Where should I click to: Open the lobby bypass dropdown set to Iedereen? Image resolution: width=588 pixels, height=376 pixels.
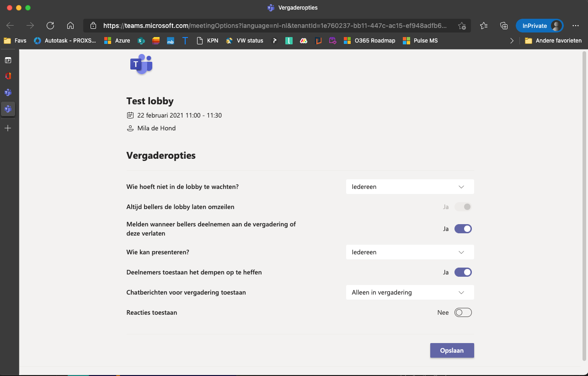[410, 187]
